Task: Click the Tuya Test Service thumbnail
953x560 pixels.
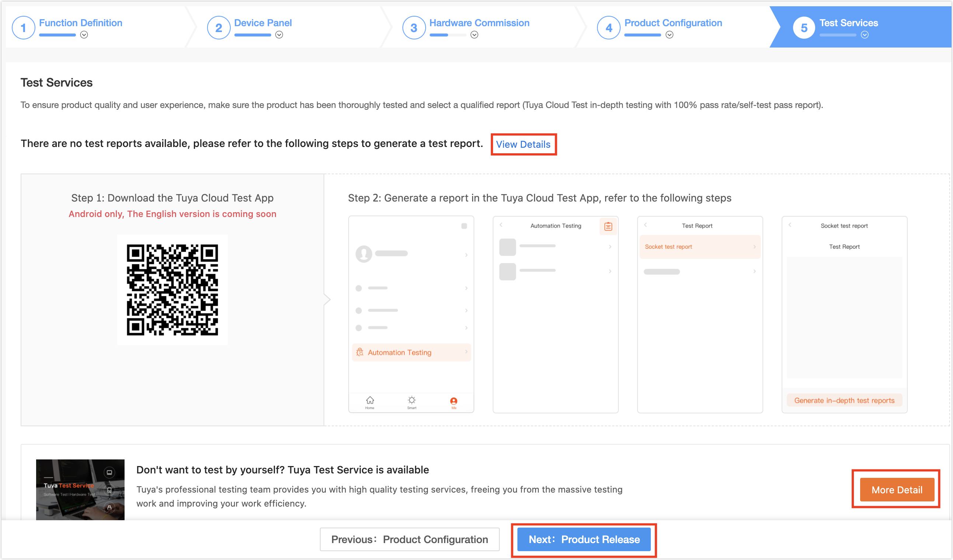Action: coord(80,490)
